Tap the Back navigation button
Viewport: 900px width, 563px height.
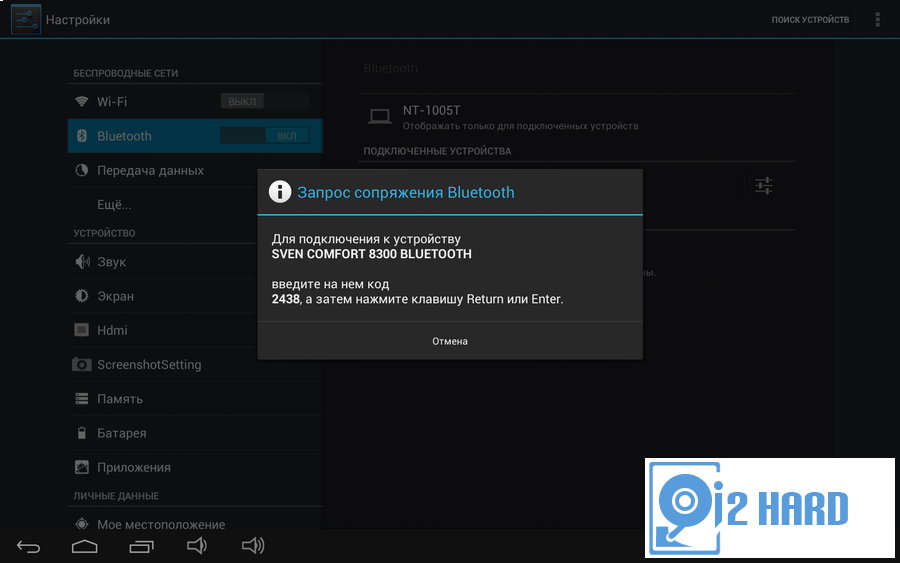pos(28,546)
